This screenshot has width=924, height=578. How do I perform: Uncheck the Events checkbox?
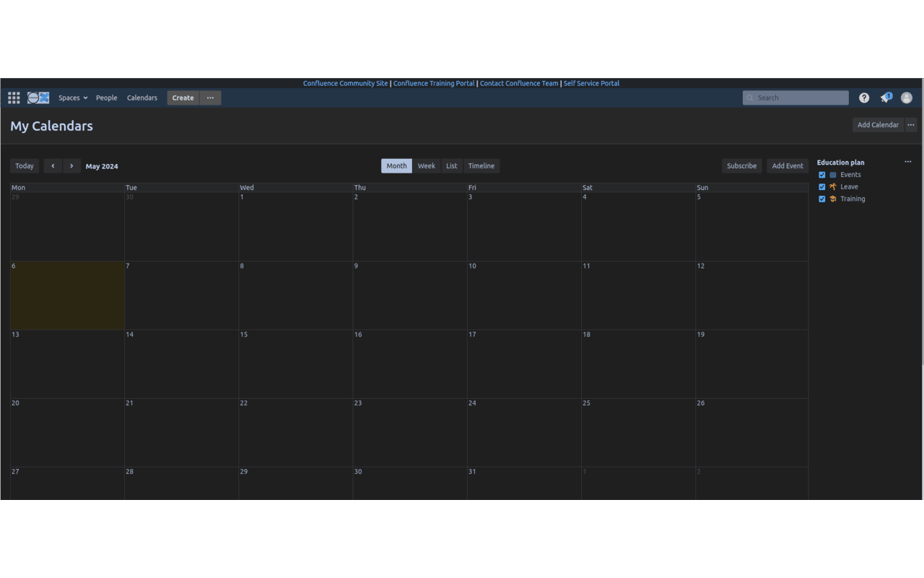821,175
